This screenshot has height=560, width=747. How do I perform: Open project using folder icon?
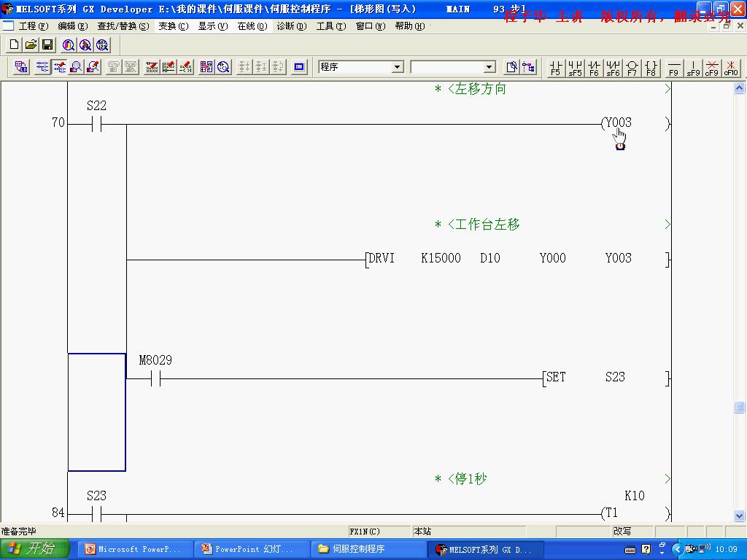(x=31, y=45)
